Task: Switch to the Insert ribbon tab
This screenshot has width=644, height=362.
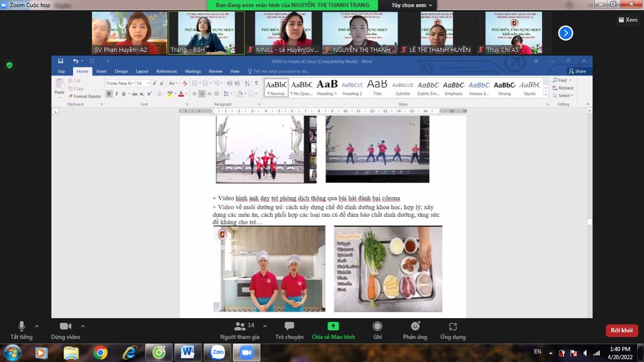Action: pyautogui.click(x=101, y=71)
